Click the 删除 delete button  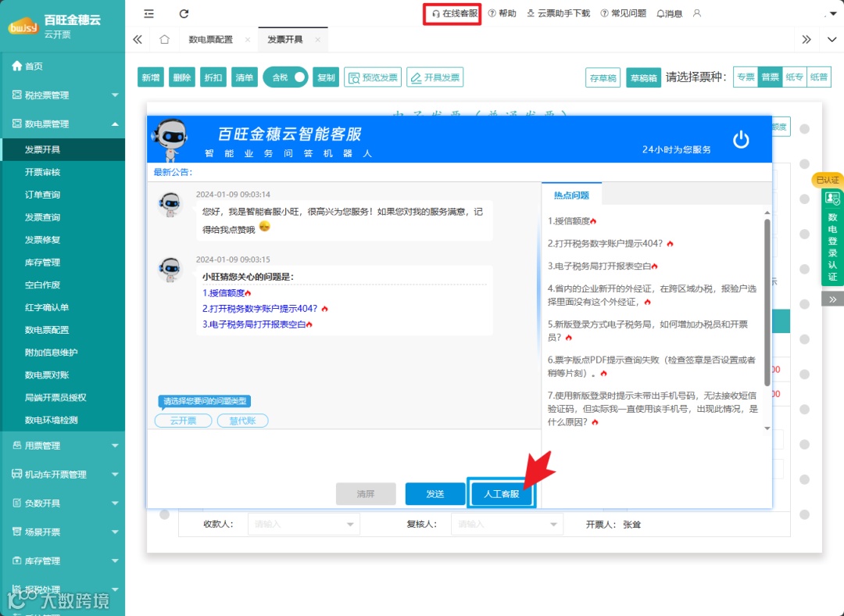coord(182,77)
